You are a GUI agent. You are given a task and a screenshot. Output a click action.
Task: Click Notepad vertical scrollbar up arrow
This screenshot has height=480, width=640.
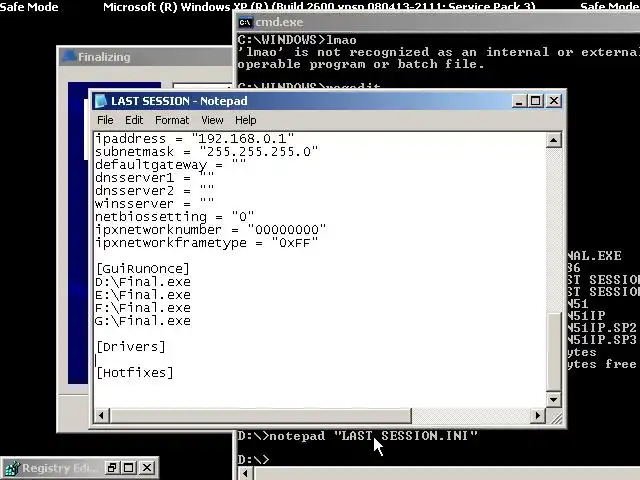click(553, 140)
